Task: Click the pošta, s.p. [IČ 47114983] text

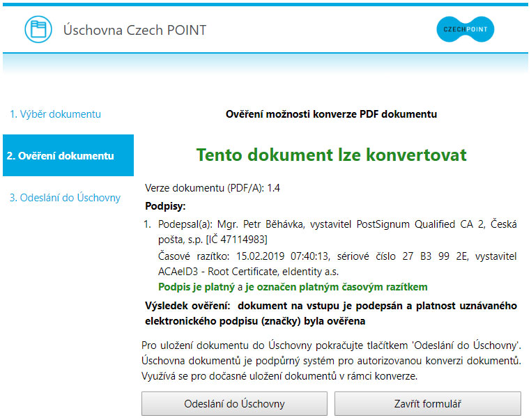Action: 213,240
